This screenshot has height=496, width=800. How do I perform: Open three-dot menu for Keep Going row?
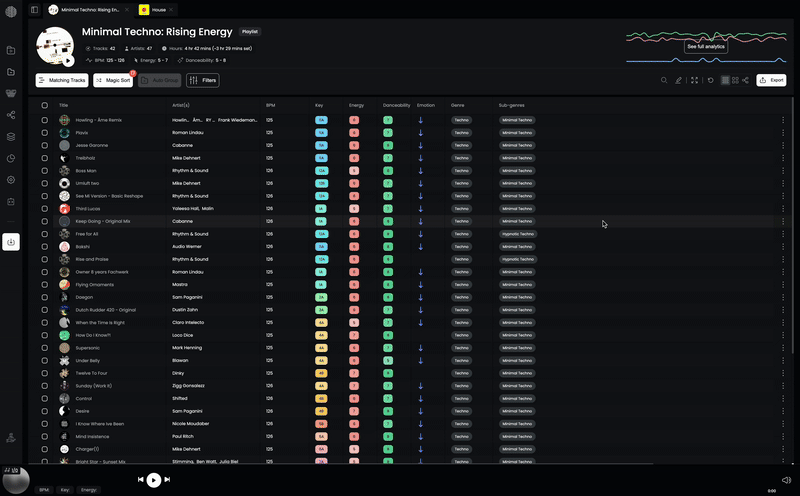(783, 221)
